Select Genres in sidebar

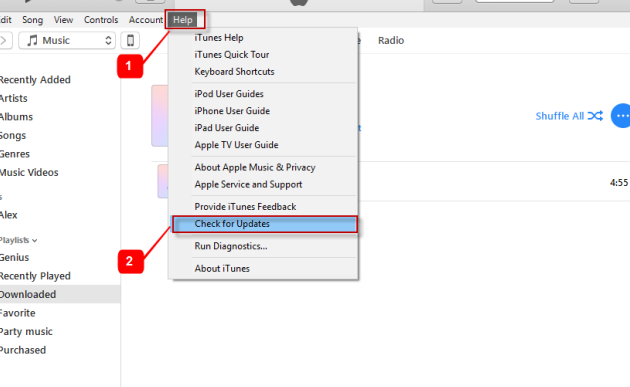pos(15,154)
